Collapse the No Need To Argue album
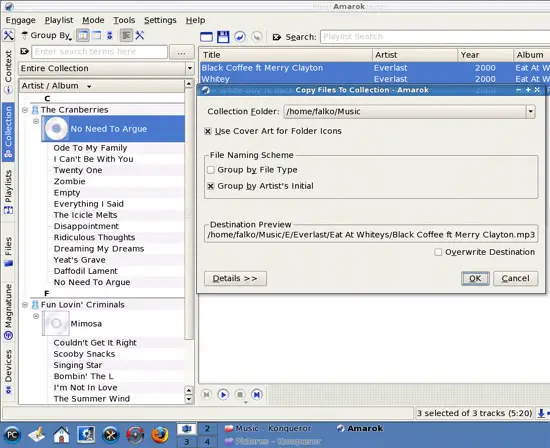This screenshot has width=550, height=448. tap(36, 121)
